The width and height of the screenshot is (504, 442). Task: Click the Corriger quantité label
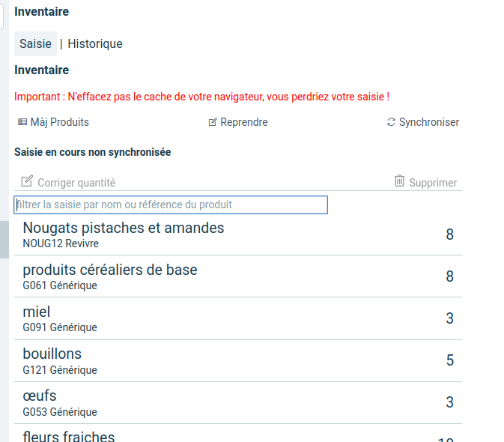(x=76, y=183)
